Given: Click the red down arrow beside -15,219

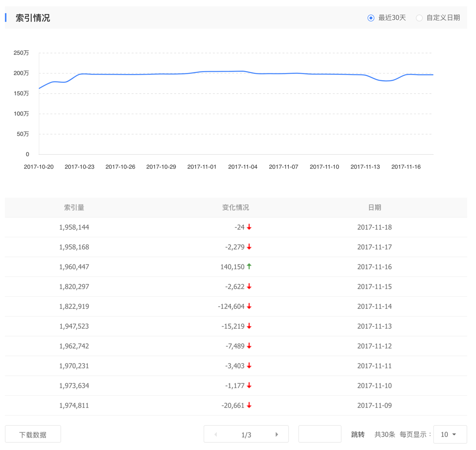Looking at the screenshot, I should coord(249,326).
